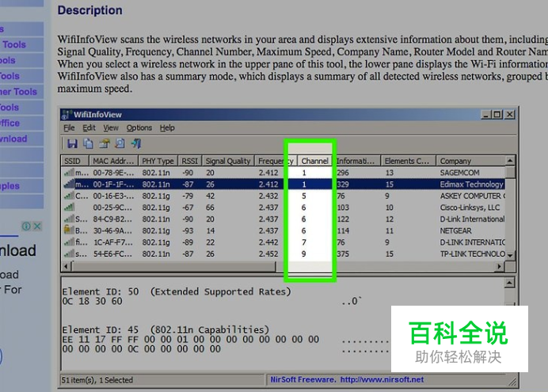Sort by the PHY Type column header
This screenshot has height=392, width=548.
[x=158, y=161]
